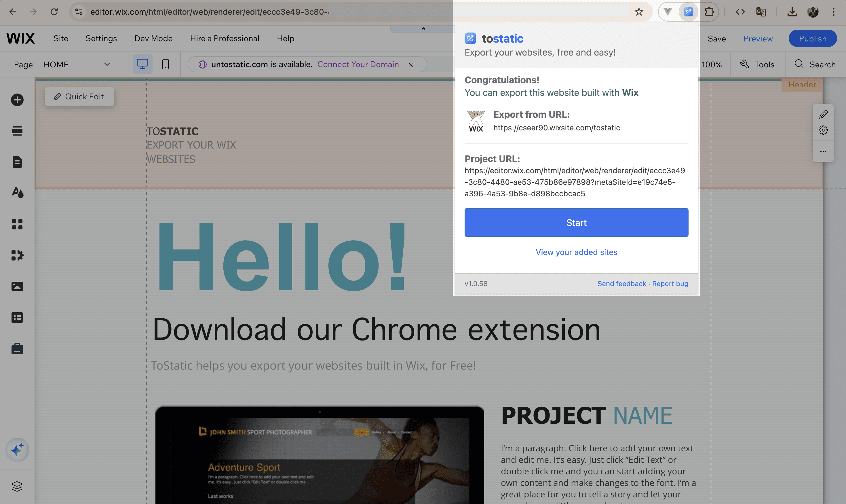The height and width of the screenshot is (504, 846).
Task: Bookmark this page with star icon
Action: 639,12
